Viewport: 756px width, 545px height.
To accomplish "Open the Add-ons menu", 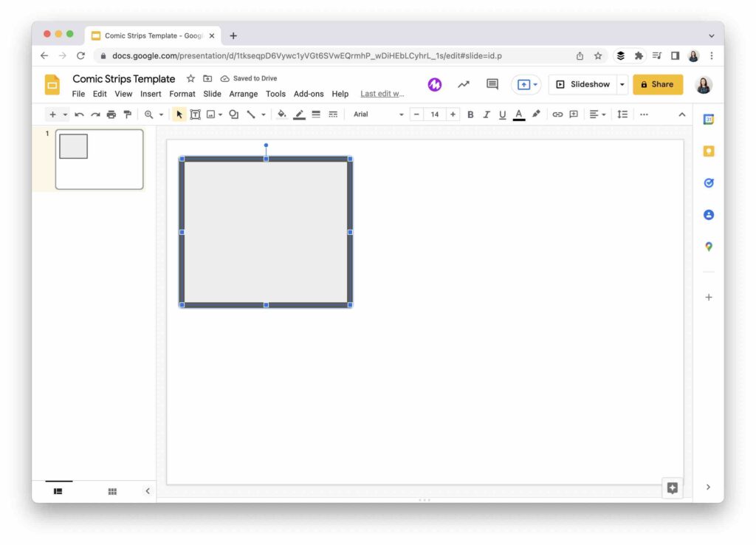I will coord(309,94).
